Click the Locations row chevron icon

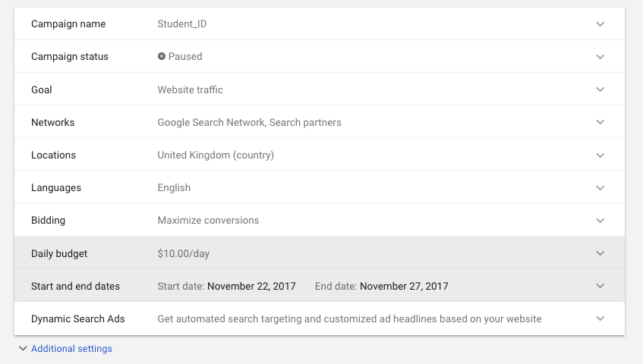tap(600, 155)
